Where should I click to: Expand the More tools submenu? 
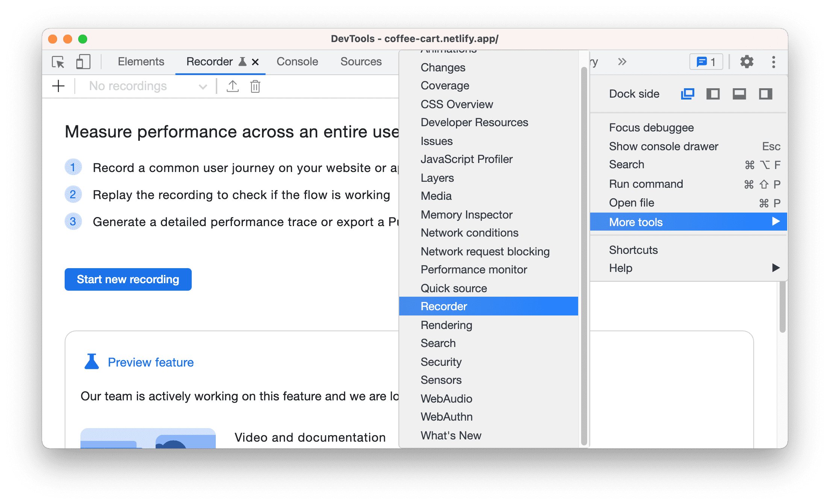tap(689, 222)
